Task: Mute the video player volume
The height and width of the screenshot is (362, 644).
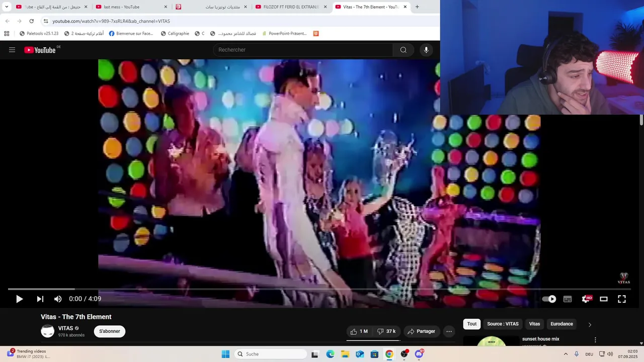Action: click(x=58, y=299)
